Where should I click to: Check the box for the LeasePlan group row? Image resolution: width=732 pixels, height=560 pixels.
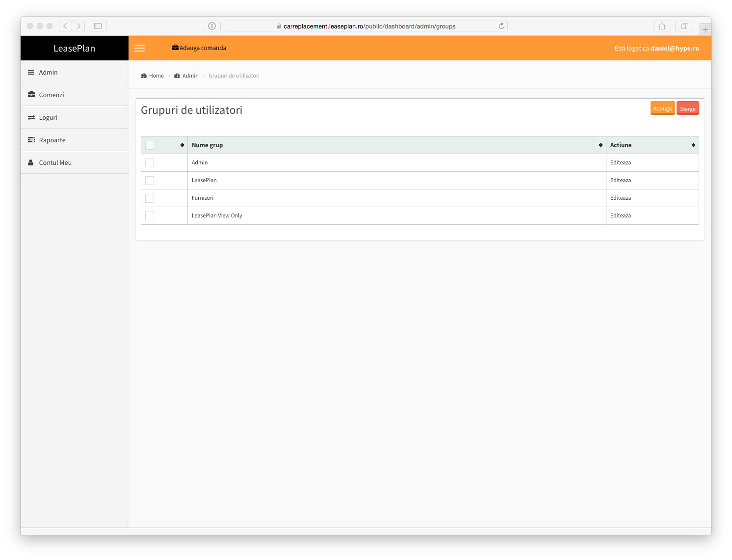(150, 181)
